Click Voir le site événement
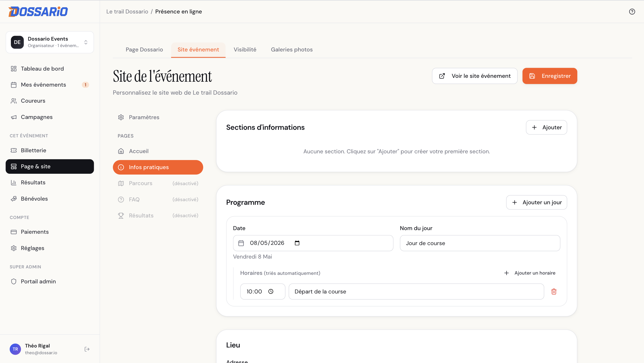The width and height of the screenshot is (644, 363). 475,76
